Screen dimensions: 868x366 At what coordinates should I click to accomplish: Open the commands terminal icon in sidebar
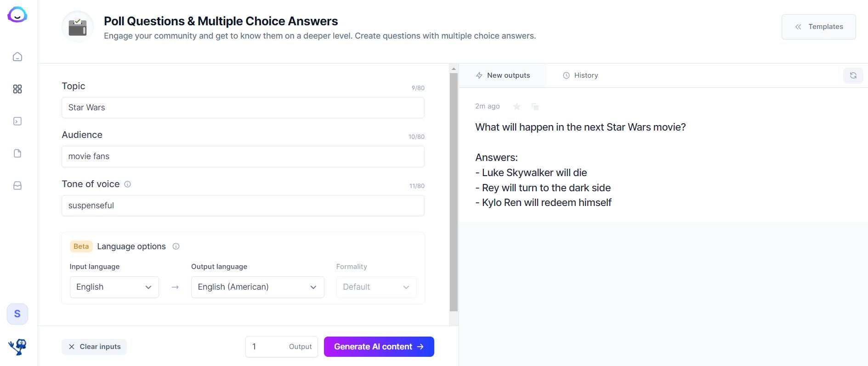click(17, 121)
